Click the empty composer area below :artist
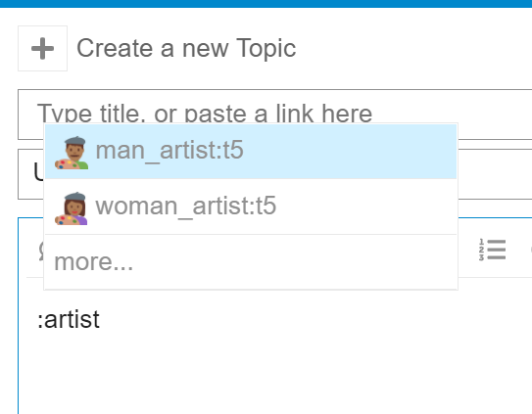532x414 pixels. [x=275, y=373]
